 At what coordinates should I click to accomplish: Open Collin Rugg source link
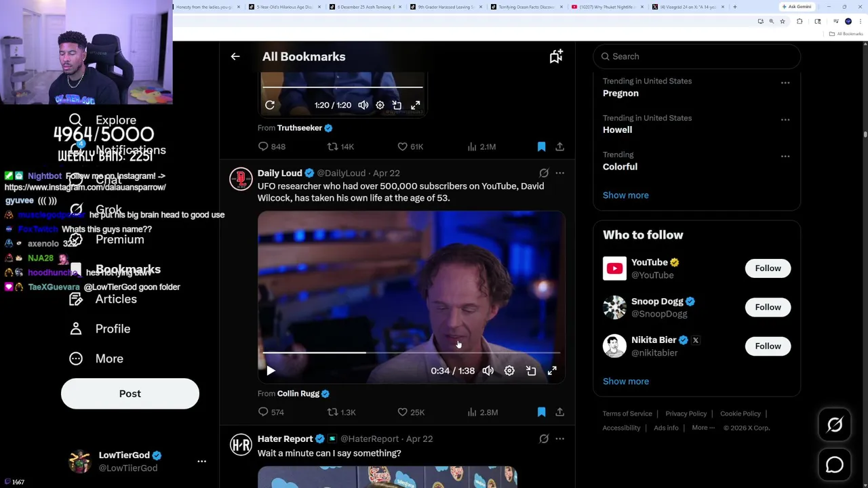click(298, 393)
